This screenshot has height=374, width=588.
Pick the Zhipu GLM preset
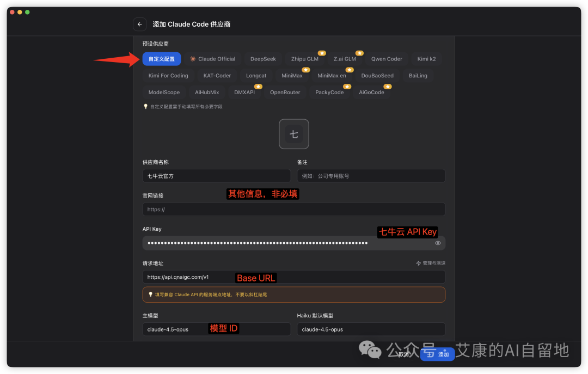pos(304,59)
